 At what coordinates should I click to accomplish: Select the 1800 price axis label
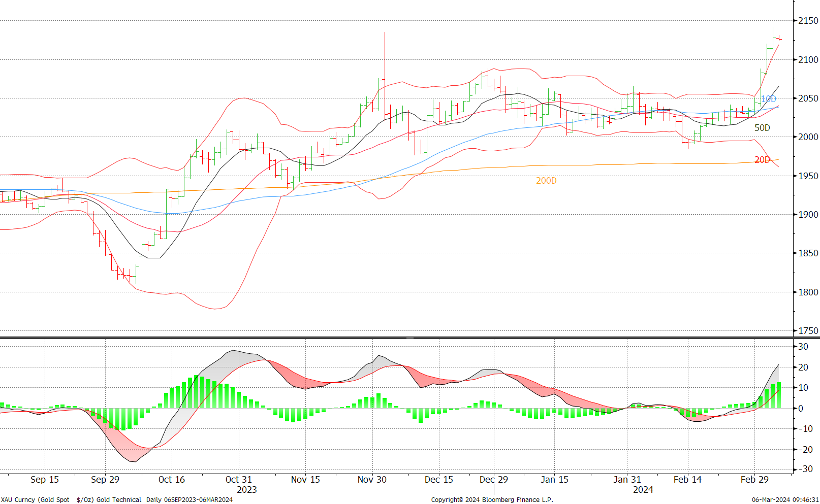point(808,292)
